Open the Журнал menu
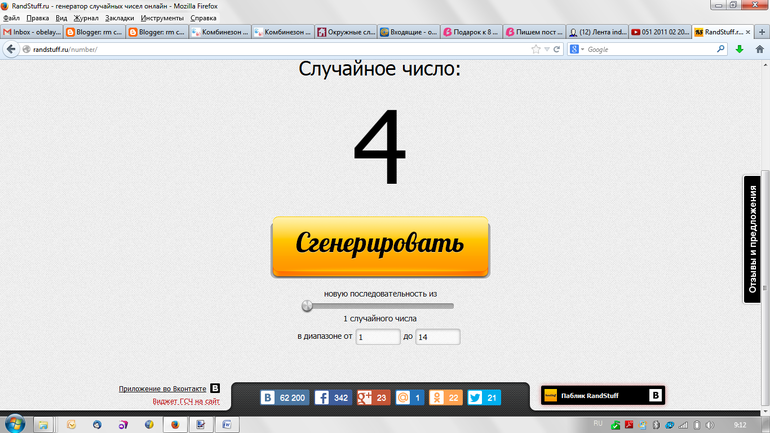770x433 pixels. [86, 18]
